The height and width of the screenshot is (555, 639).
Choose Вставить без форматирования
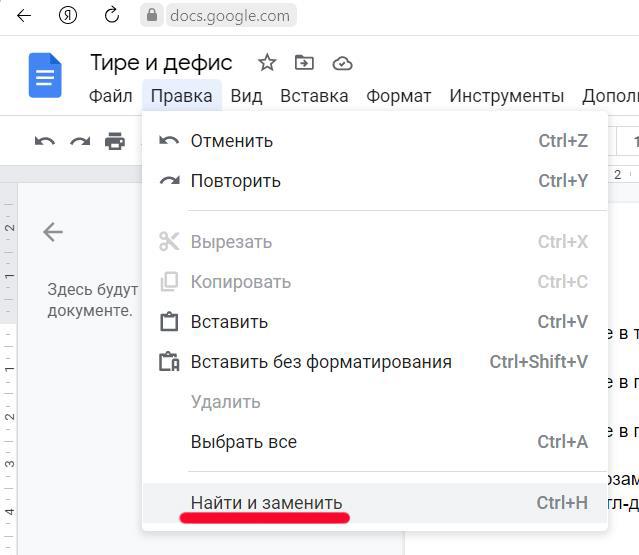click(321, 362)
